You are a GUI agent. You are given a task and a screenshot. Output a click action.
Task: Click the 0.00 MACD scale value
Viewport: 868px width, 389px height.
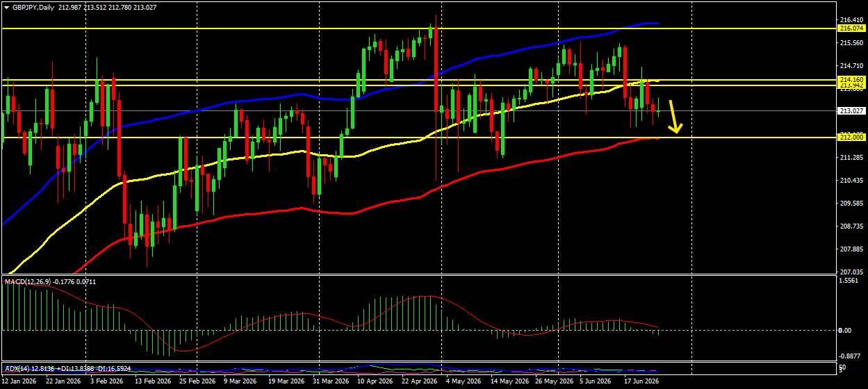tap(846, 330)
